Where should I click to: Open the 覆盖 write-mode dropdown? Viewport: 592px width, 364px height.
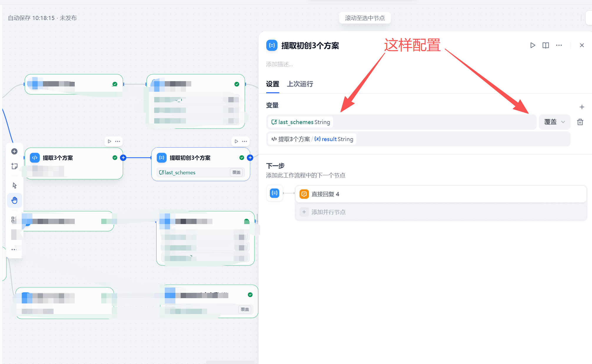[x=554, y=122]
